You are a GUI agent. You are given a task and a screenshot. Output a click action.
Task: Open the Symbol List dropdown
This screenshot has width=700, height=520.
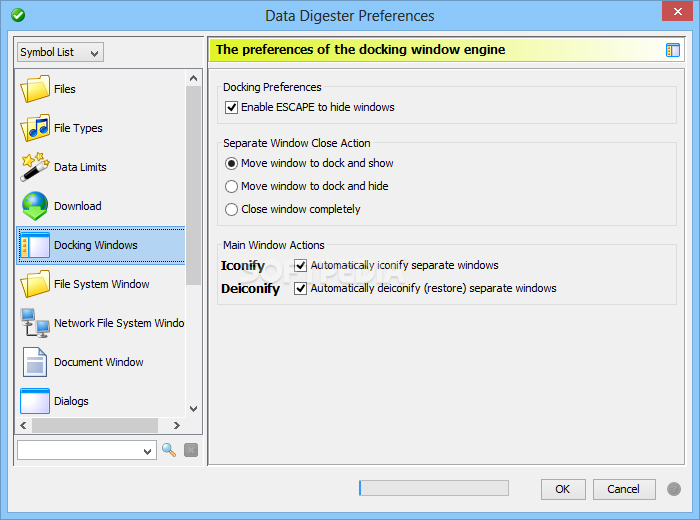pyautogui.click(x=60, y=52)
